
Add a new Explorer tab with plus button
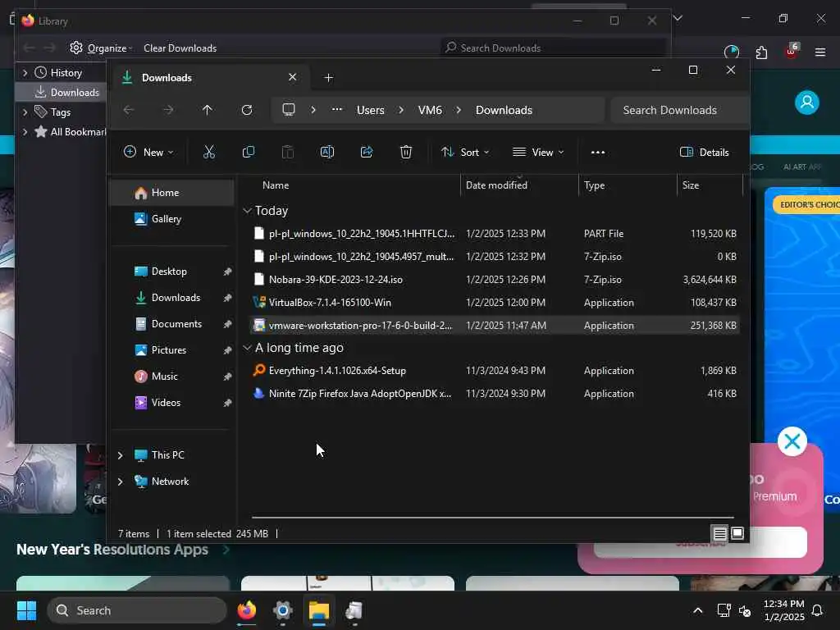[328, 78]
